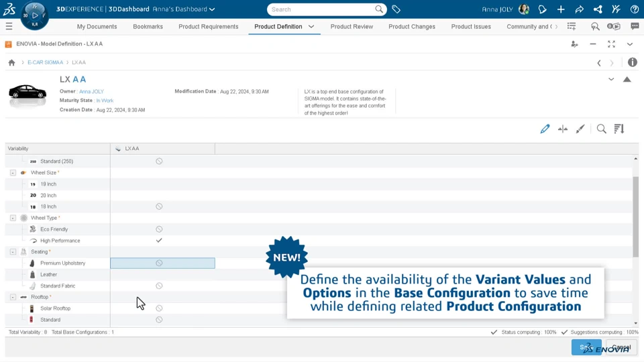
Task: Open the 3DEXPERIENCE compass
Action: (x=34, y=15)
